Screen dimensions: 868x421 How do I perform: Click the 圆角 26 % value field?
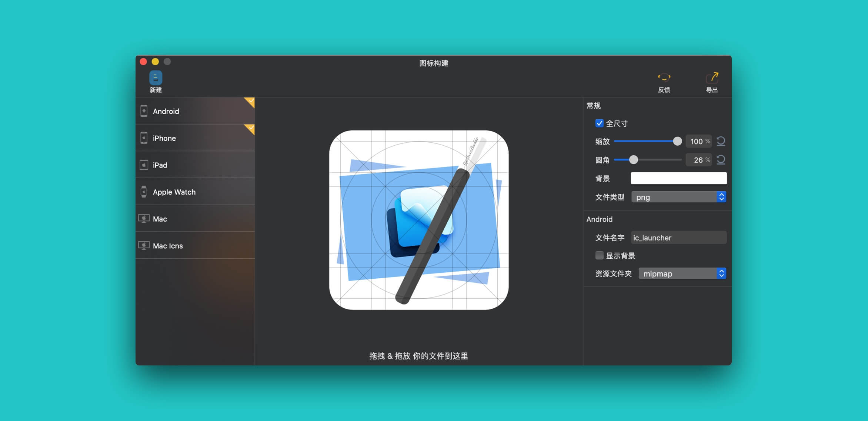[699, 160]
